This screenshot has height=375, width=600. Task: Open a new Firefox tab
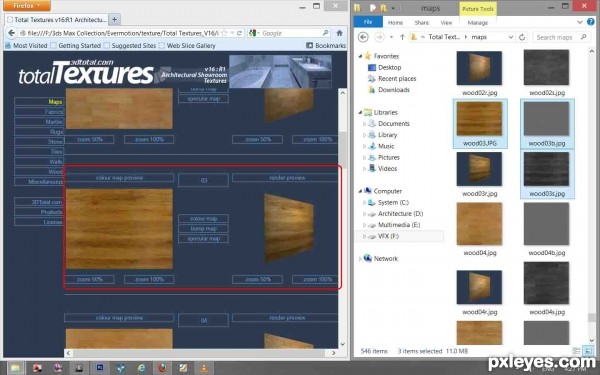pyautogui.click(x=114, y=19)
